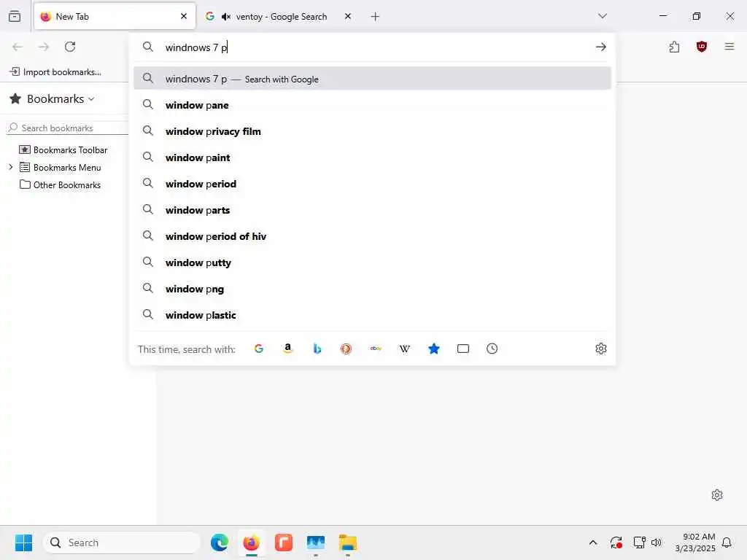Unmute the ventoy tab audio icon
Image resolution: width=747 pixels, height=560 pixels.
pos(226,17)
